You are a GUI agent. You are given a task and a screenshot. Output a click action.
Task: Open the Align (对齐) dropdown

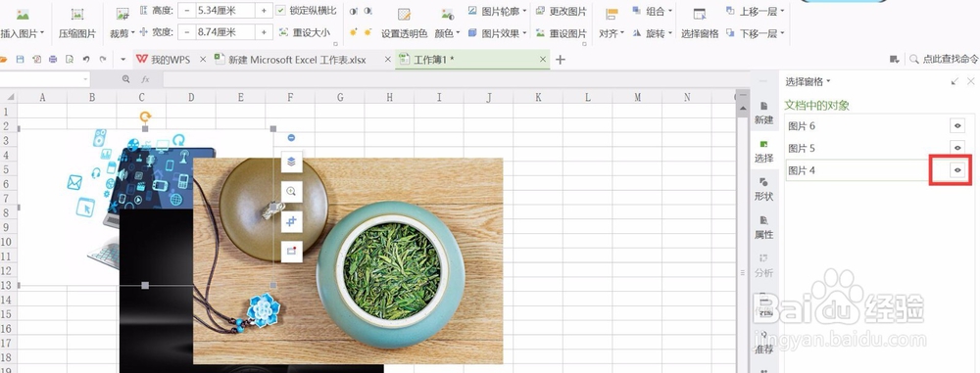click(612, 23)
